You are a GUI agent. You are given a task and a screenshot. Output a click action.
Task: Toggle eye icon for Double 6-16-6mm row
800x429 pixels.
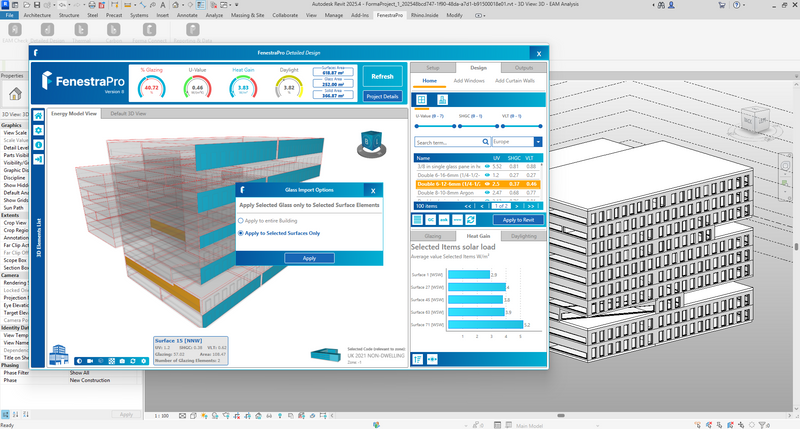[x=487, y=175]
